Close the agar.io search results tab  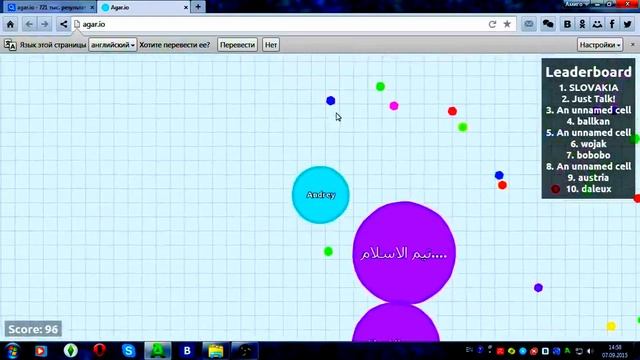pos(92,7)
